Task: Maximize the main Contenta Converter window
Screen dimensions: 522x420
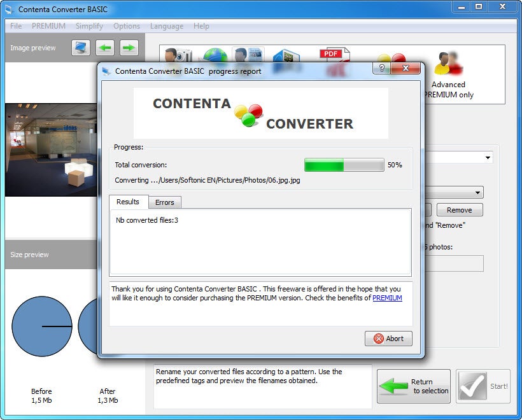Action: [x=479, y=6]
